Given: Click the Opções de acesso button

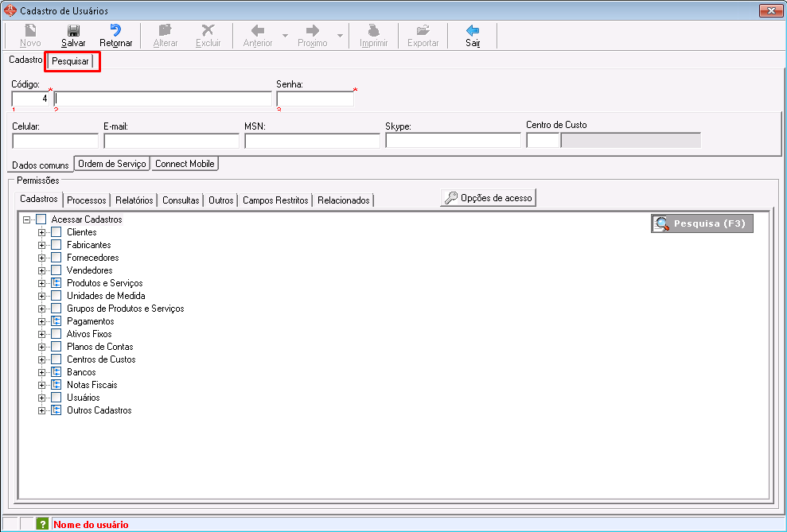Looking at the screenshot, I should (x=489, y=197).
